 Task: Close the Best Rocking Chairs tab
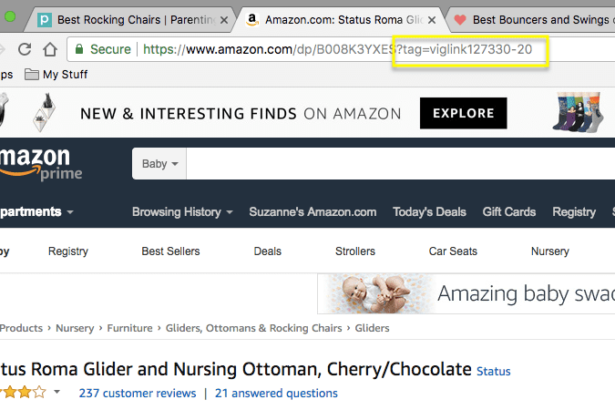[x=224, y=20]
